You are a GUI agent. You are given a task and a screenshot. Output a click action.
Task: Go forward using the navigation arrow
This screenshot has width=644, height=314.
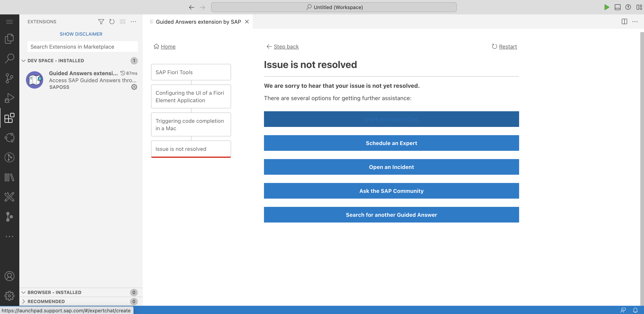pos(202,7)
